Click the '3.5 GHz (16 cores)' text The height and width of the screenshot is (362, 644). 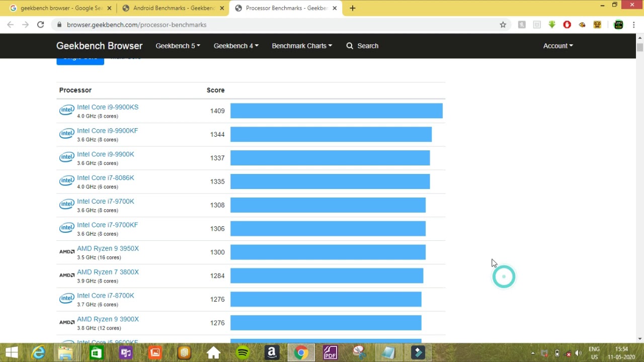pyautogui.click(x=99, y=257)
